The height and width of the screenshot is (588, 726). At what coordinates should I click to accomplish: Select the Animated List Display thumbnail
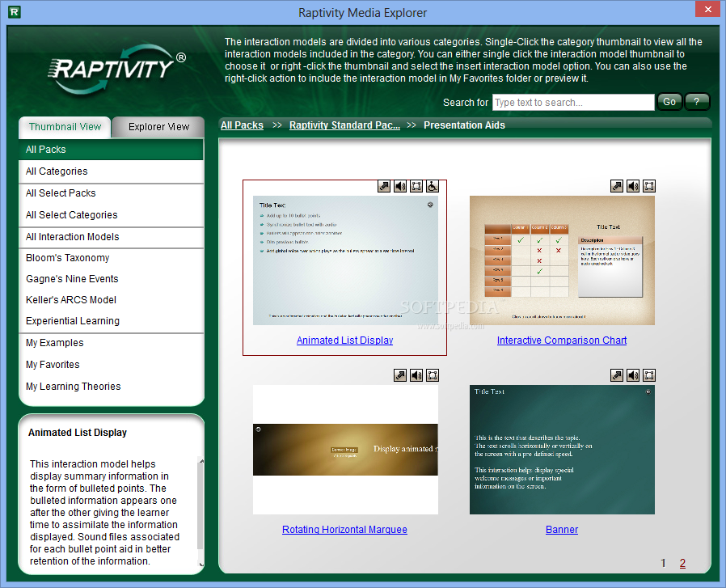[345, 260]
